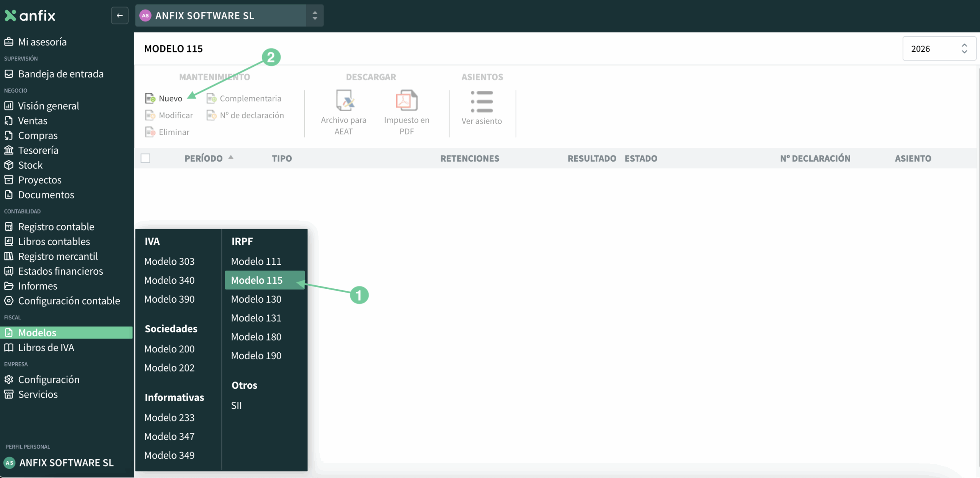Click the Mi asesoría briefcase icon
The width and height of the screenshot is (980, 478).
pos(9,42)
